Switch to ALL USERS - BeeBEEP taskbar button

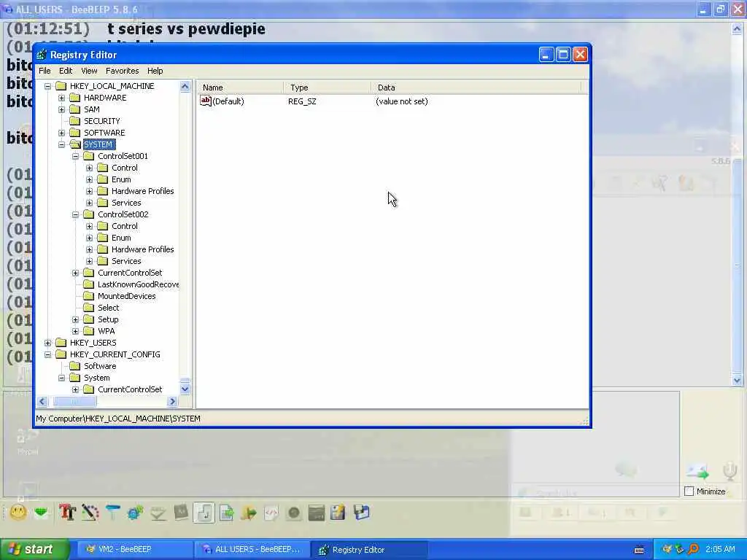[x=252, y=550]
